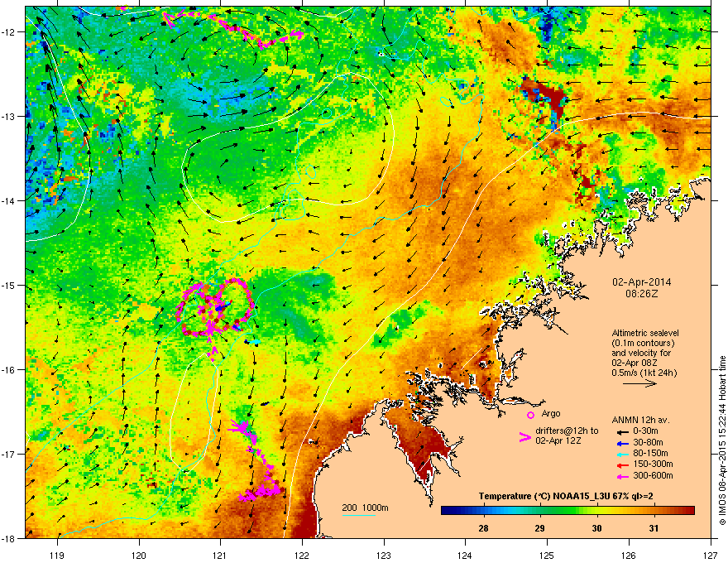Click the magenta 300-600m arrow legend symbol
Viewport: 728px width, 563px height.
coord(621,476)
